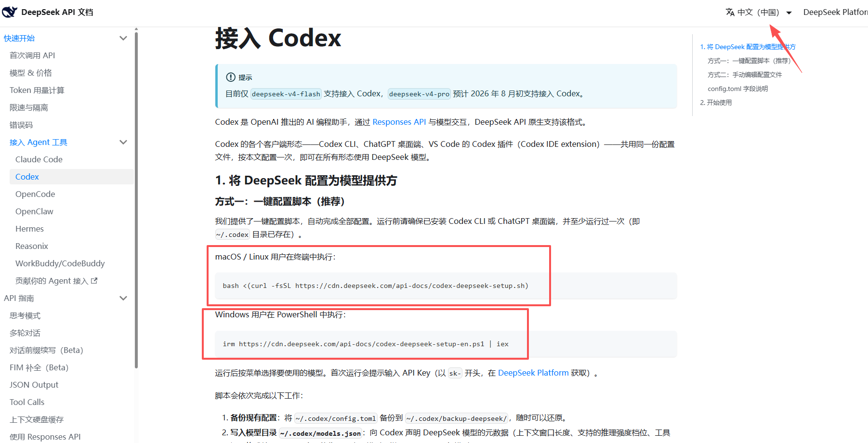The height and width of the screenshot is (443, 868).
Task: Follow the DeepSeek Platform link in body text
Action: coord(533,373)
